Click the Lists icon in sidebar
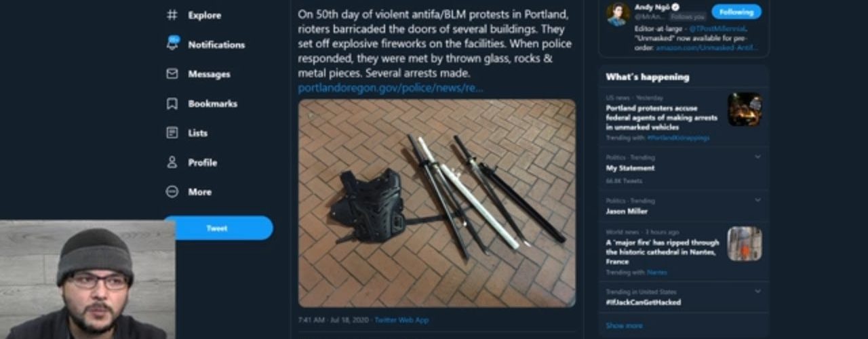868x339 pixels. pyautogui.click(x=172, y=133)
